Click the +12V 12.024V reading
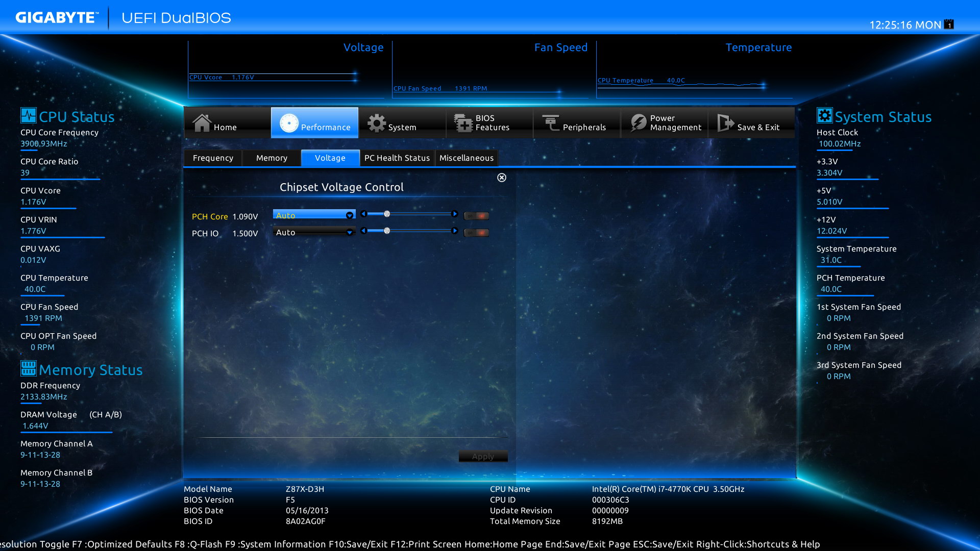This screenshot has width=980, height=551. click(832, 231)
